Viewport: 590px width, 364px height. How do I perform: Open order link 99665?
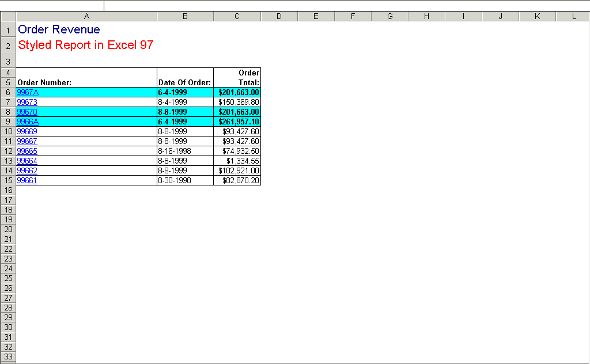(x=27, y=151)
